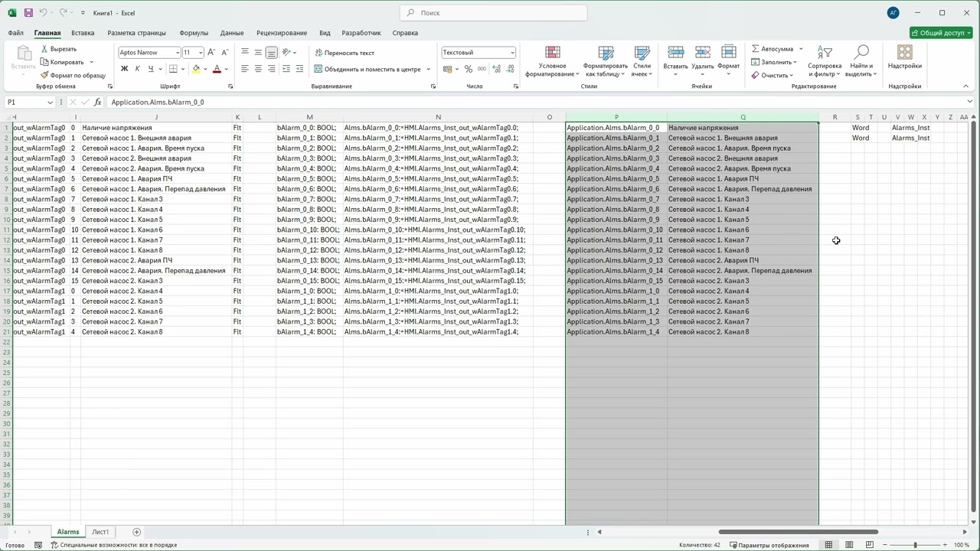This screenshot has height=551, width=980.
Task: Increase decimal places icon
Action: (x=496, y=69)
